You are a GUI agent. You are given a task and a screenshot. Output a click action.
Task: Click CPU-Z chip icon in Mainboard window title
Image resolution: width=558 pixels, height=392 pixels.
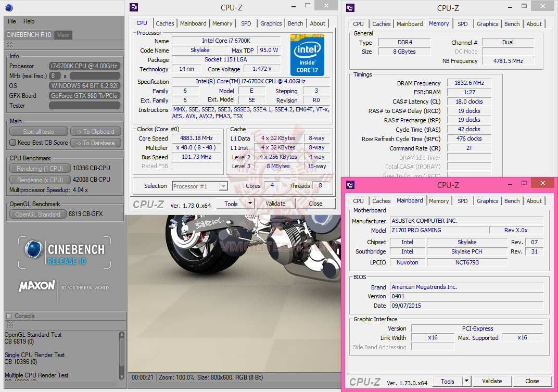350,184
